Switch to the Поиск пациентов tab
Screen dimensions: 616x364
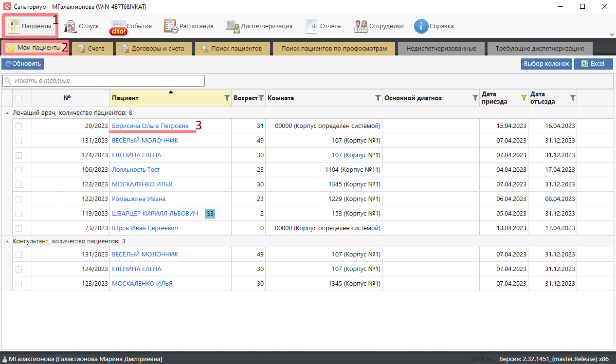pos(232,49)
